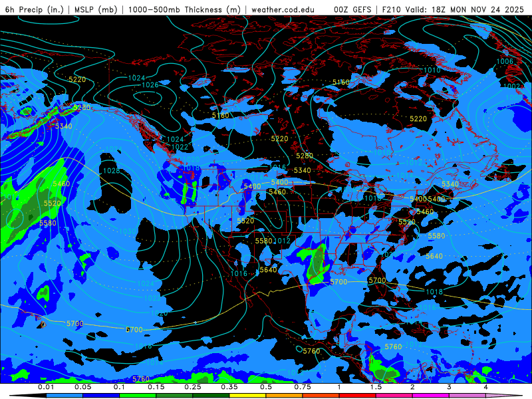Select the dark blue 0.05 legend swatch

point(101,396)
